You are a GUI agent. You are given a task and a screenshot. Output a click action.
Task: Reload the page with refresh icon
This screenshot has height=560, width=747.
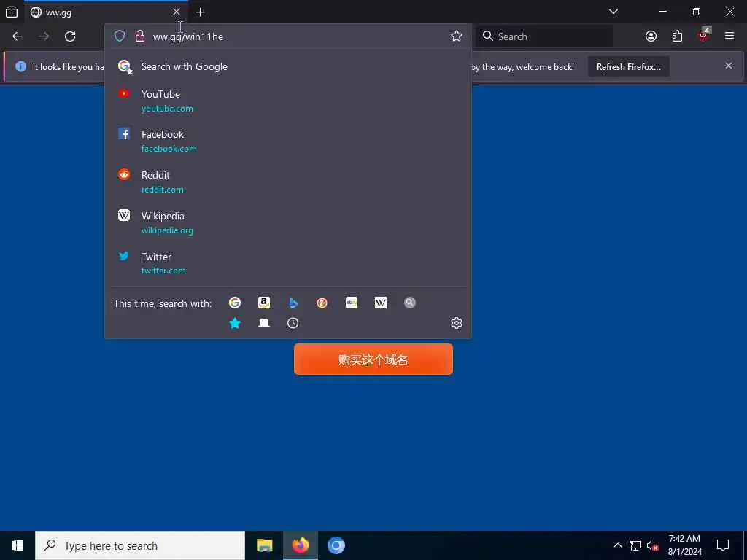click(x=70, y=36)
